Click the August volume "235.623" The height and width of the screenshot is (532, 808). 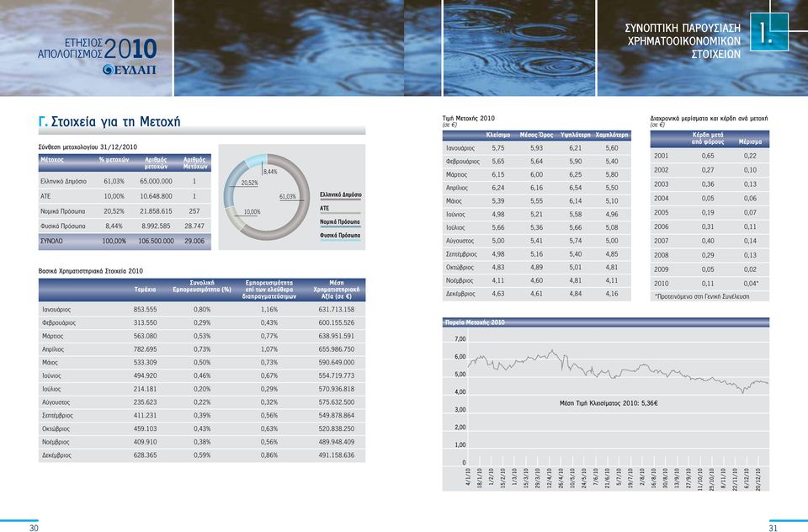pos(145,402)
